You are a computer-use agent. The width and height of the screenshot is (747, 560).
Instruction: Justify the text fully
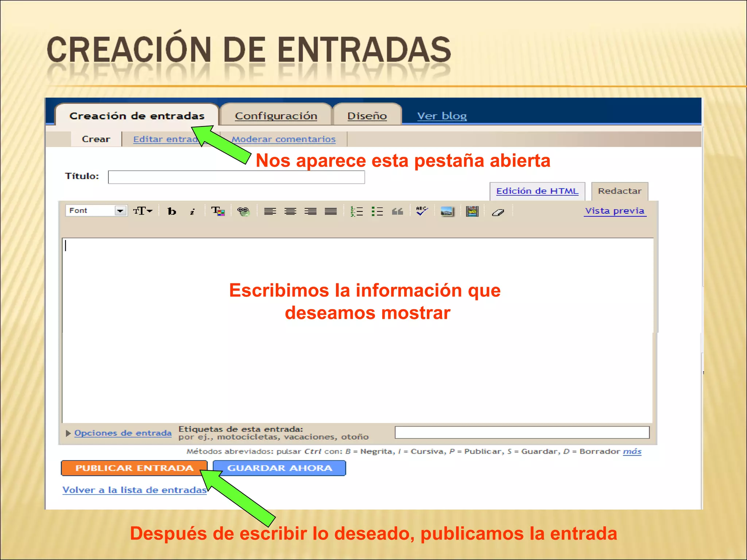pyautogui.click(x=331, y=211)
